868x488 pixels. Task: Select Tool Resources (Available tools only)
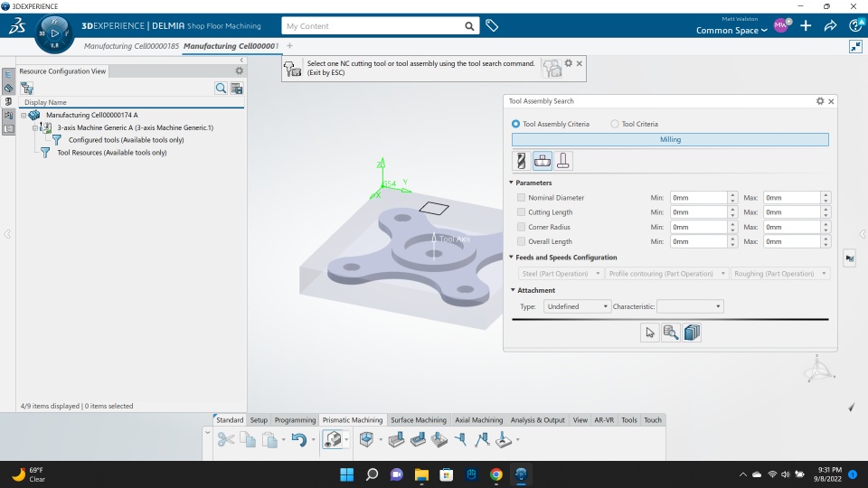click(x=112, y=153)
